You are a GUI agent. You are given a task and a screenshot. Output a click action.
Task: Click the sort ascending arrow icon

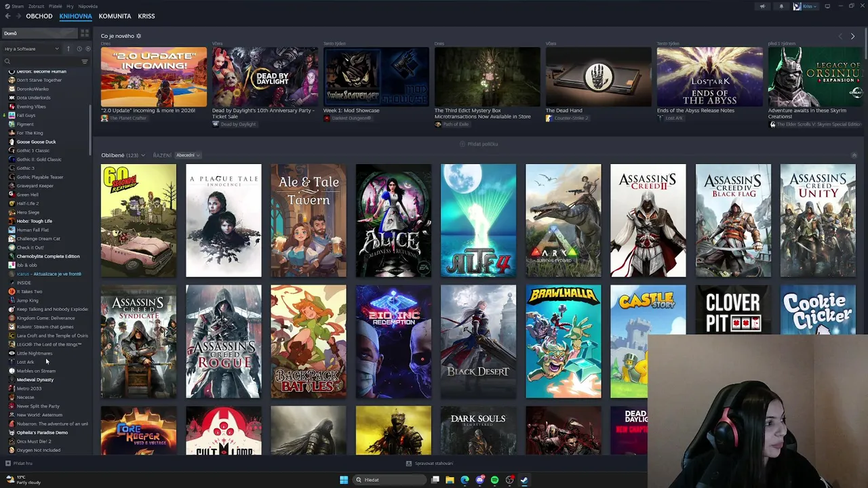[x=68, y=49]
